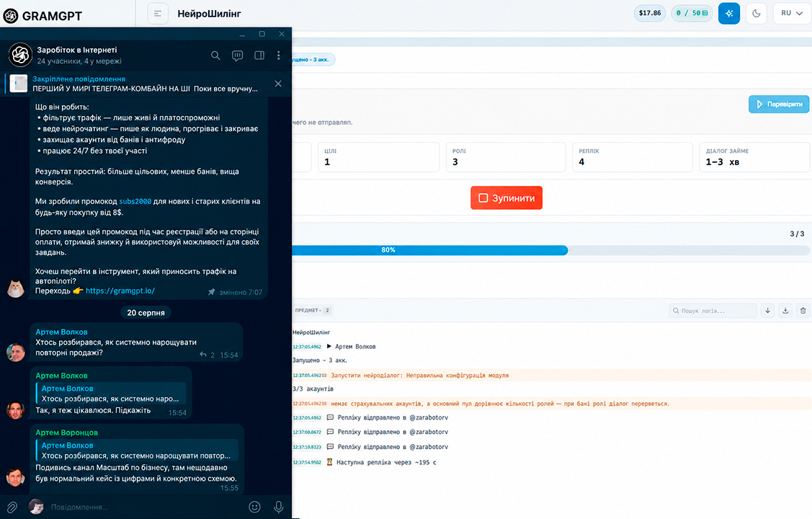Click the Артем Волков play log entry
This screenshot has width=812, height=519.
point(334,347)
